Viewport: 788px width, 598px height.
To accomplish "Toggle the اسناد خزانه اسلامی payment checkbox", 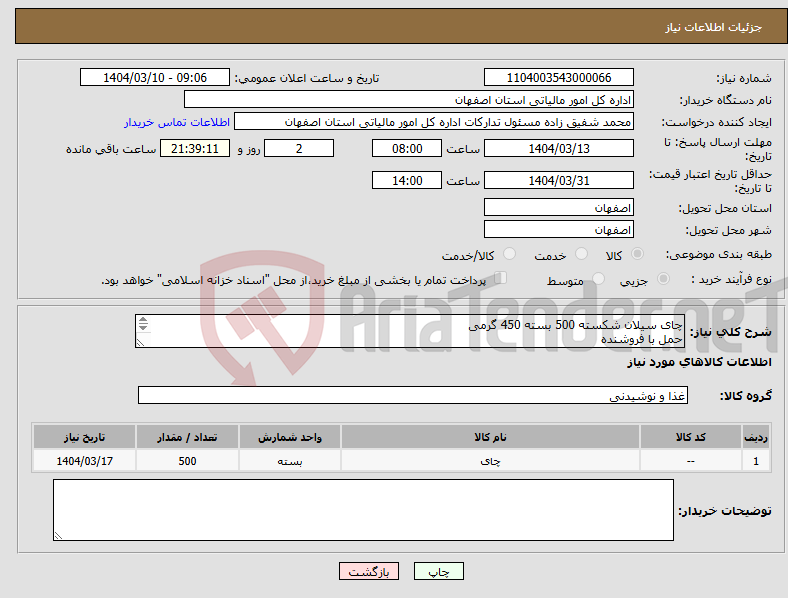I will 501,277.
